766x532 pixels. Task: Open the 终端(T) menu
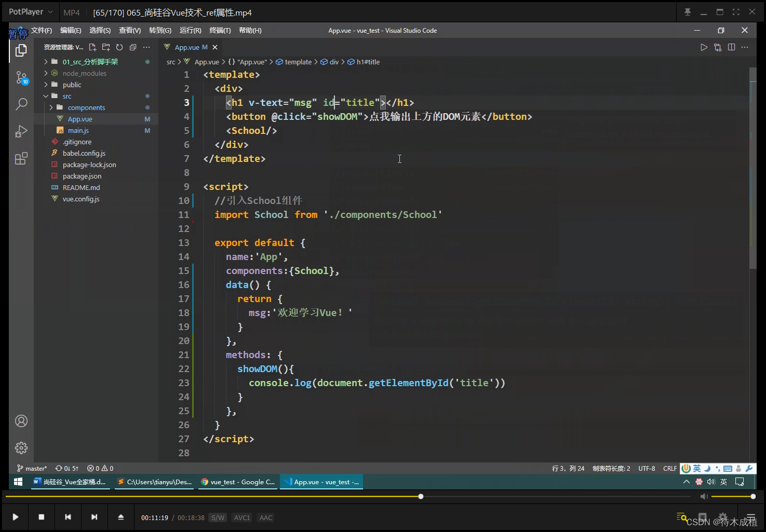220,31
